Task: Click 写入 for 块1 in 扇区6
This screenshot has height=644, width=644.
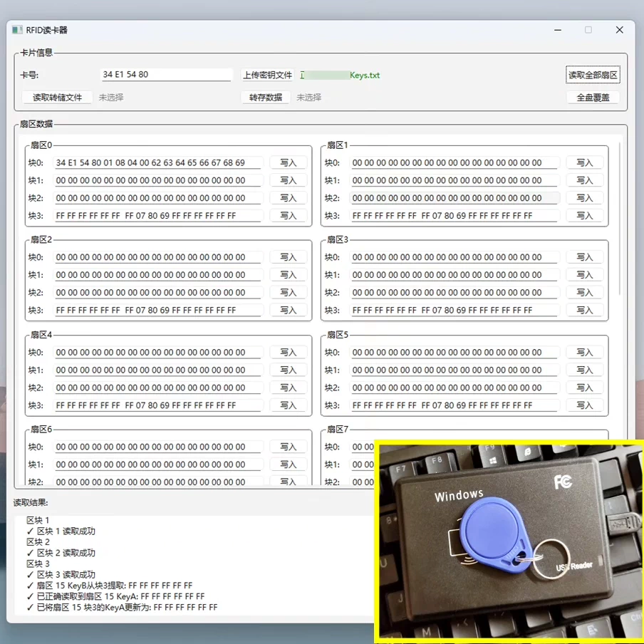Action: [289, 464]
